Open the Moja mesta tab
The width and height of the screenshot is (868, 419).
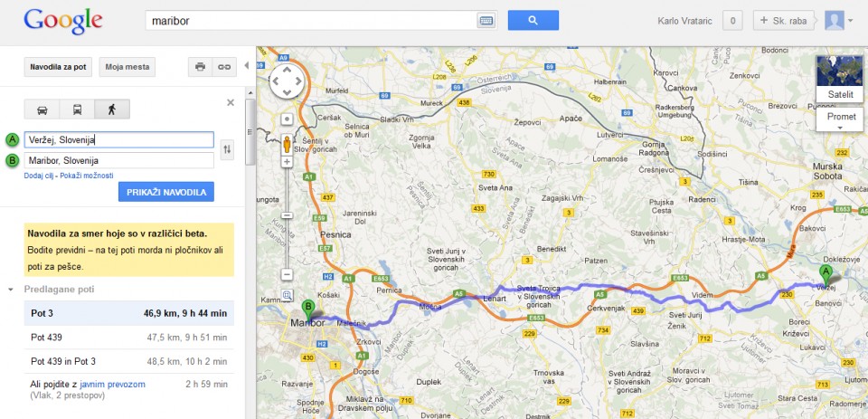click(x=127, y=67)
